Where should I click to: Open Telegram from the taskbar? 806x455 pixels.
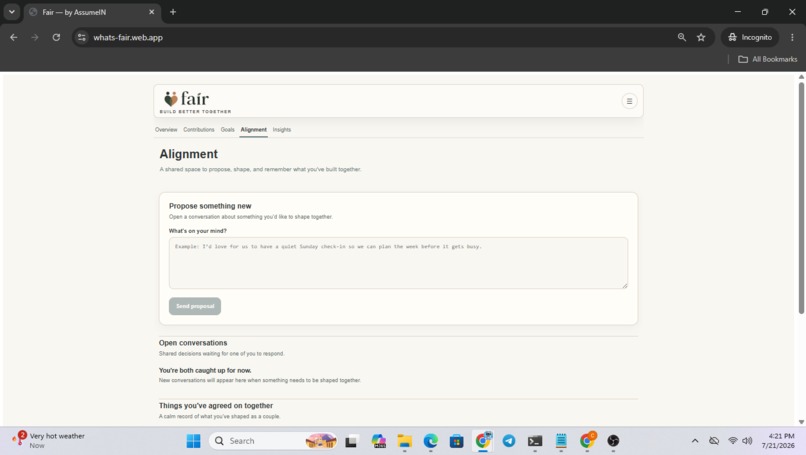509,441
